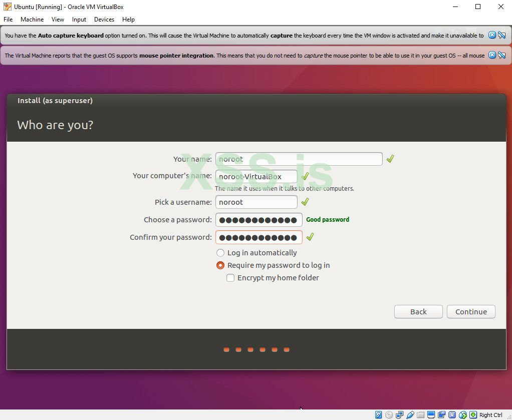Click the Confirm your password field
Screen dimensions: 512x420
point(259,237)
